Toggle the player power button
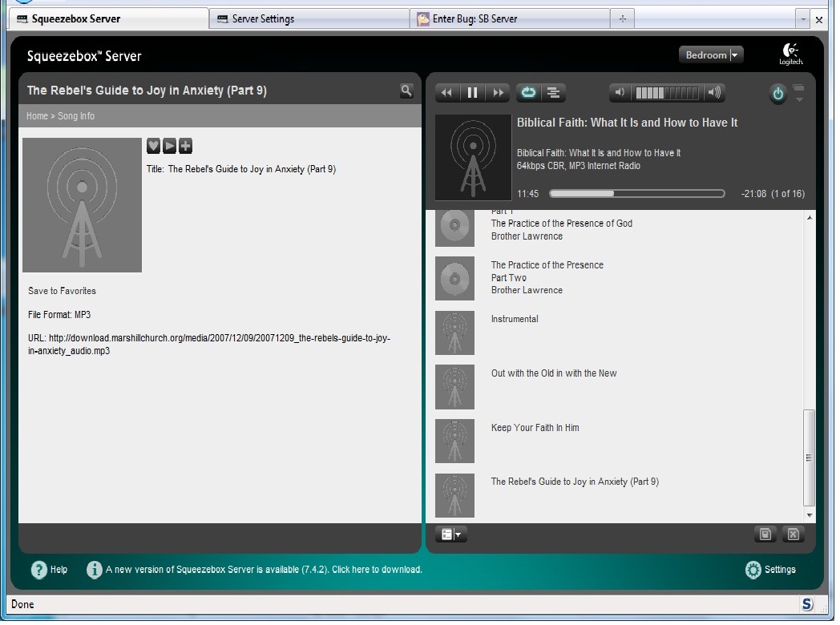 (x=777, y=95)
